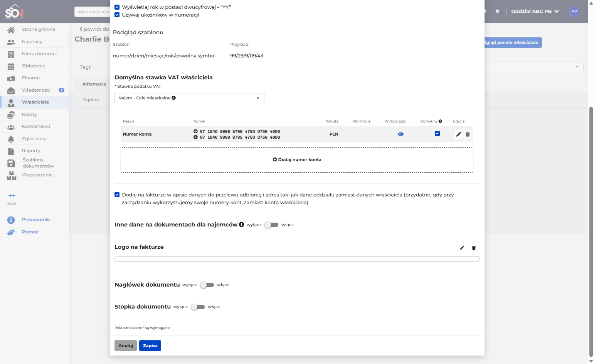Remove Logo na fakturze with the trash icon
Screen dimensions: 594x364
click(x=474, y=248)
